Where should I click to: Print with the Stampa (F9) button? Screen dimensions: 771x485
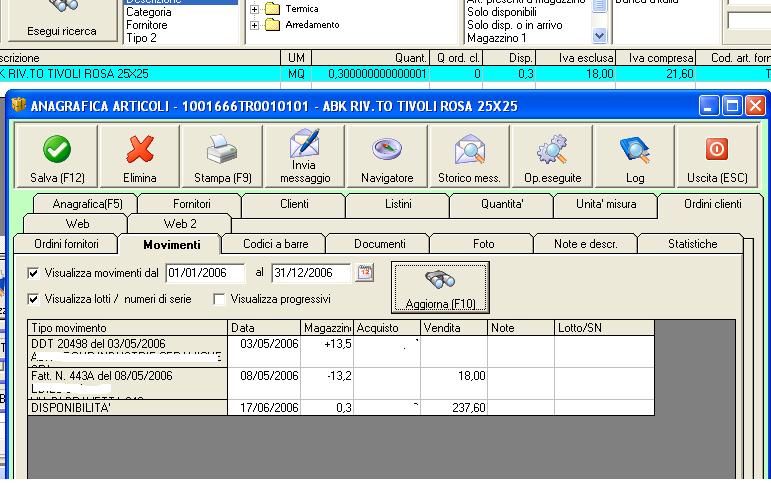(222, 156)
